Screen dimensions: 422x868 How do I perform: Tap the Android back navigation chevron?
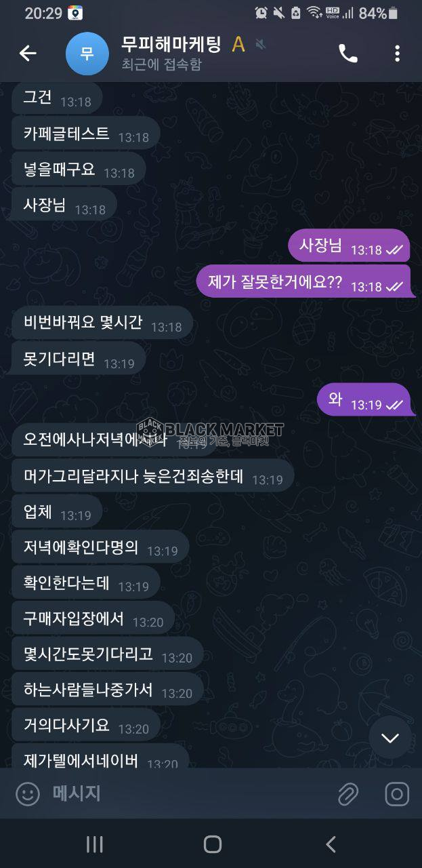coord(331,844)
